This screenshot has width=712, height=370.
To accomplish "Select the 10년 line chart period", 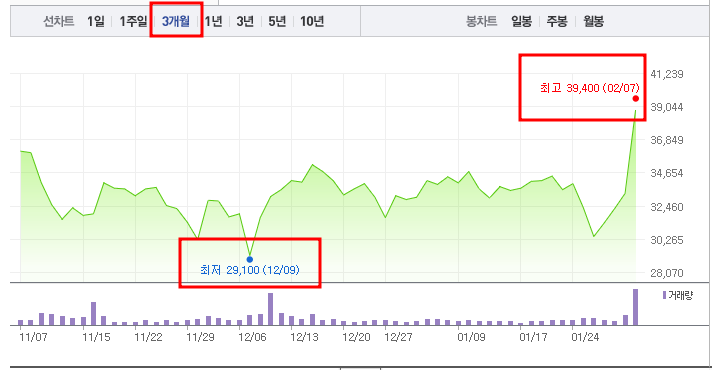I will point(312,21).
